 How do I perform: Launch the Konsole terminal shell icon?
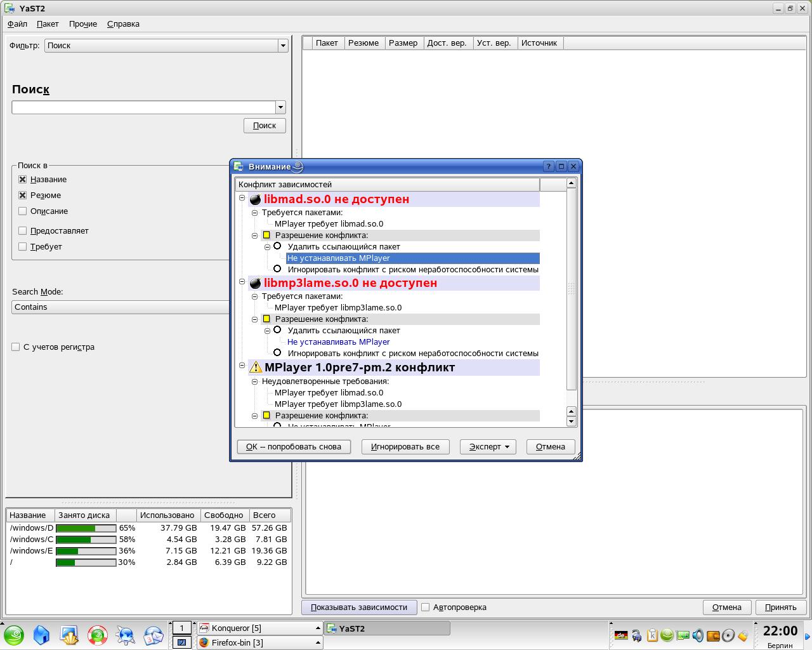tap(69, 635)
